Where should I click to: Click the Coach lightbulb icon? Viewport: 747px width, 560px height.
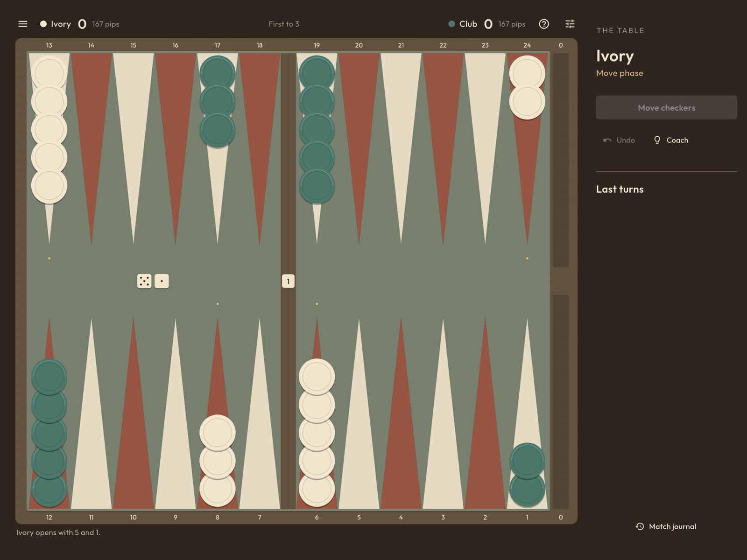tap(657, 140)
